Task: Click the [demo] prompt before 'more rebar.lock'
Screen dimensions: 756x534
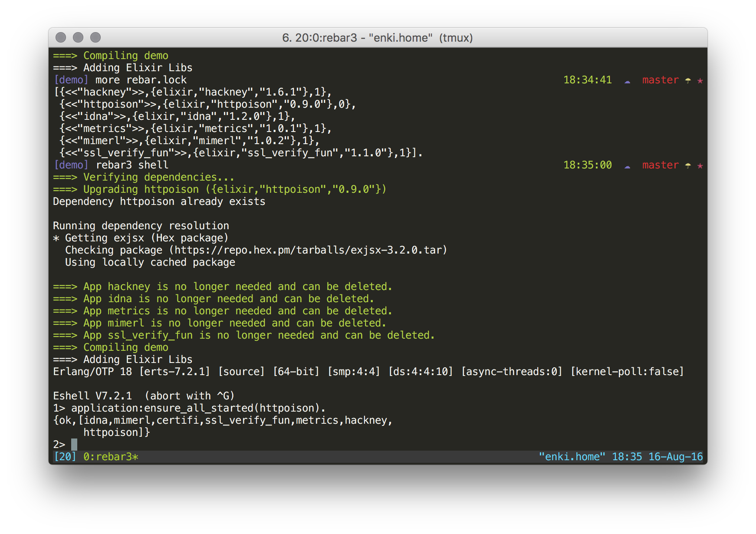Action: (71, 80)
